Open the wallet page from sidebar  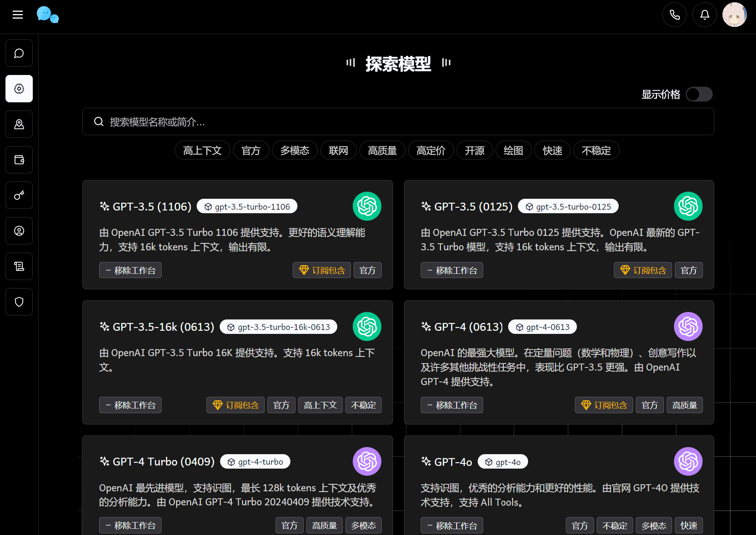coord(19,159)
